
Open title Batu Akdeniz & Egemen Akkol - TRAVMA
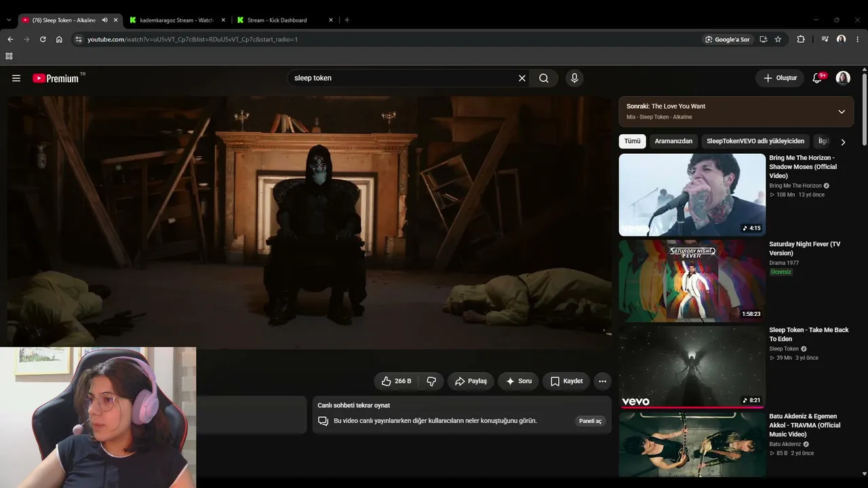click(x=805, y=425)
